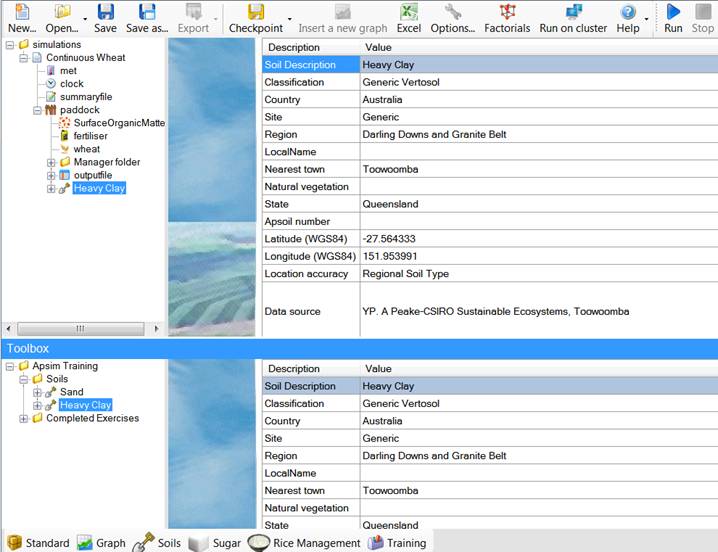Screen dimensions: 718x552
Task: Expand the Completed Exercises folder
Action: coord(24,418)
